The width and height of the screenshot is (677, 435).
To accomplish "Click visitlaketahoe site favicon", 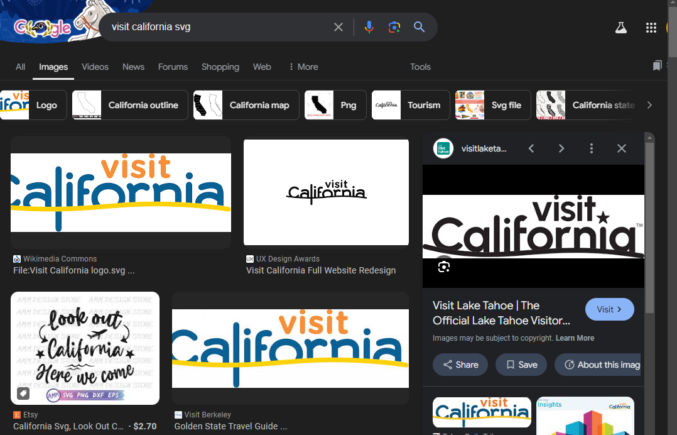I will [443, 148].
